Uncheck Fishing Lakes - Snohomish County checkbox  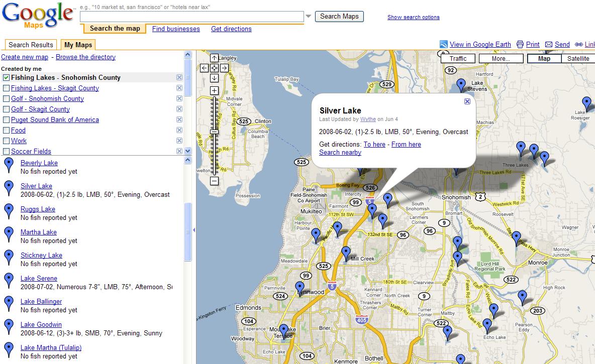pyautogui.click(x=7, y=78)
